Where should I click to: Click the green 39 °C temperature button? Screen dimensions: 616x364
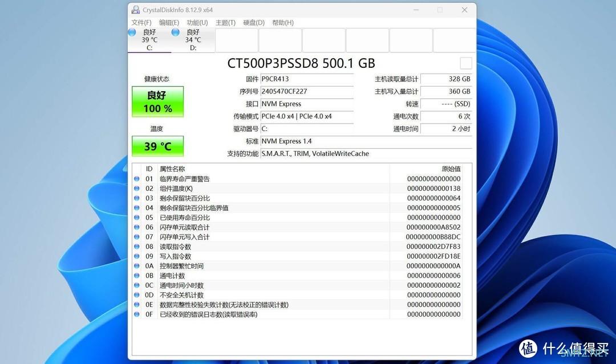pos(157,146)
